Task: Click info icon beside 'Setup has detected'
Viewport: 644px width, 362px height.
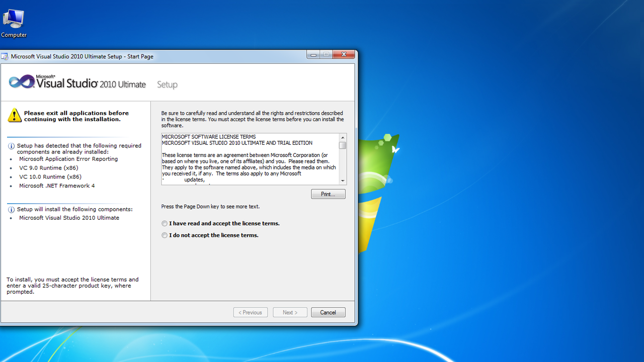Action: [x=11, y=146]
